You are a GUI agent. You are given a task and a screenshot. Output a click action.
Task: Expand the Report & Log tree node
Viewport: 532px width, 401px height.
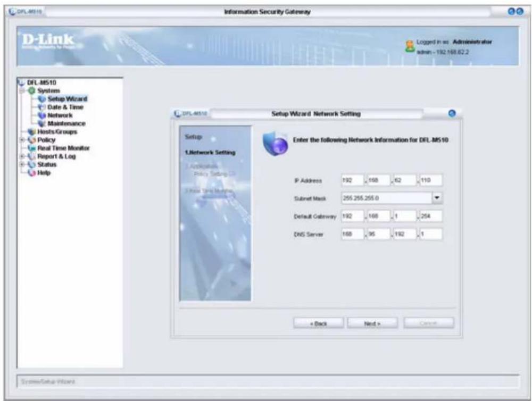click(22, 156)
